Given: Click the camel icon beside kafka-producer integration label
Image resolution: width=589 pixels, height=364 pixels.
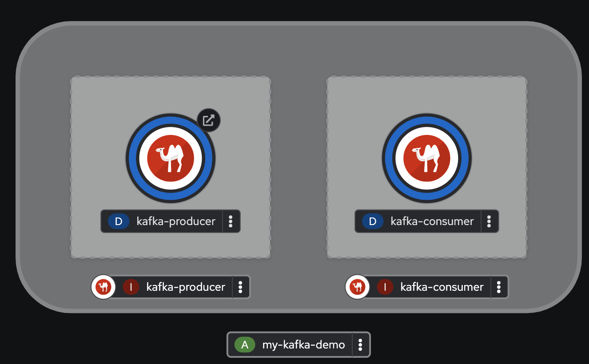Looking at the screenshot, I should 103,287.
